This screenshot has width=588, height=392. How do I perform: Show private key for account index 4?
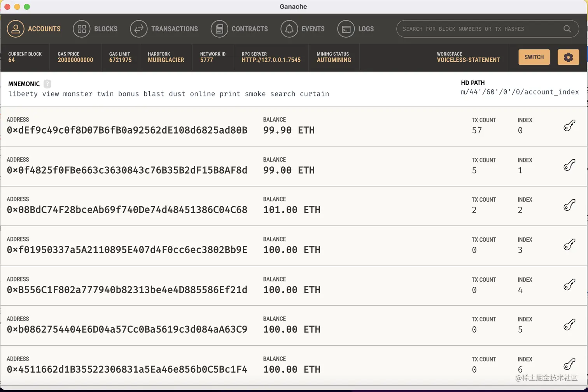coord(569,285)
